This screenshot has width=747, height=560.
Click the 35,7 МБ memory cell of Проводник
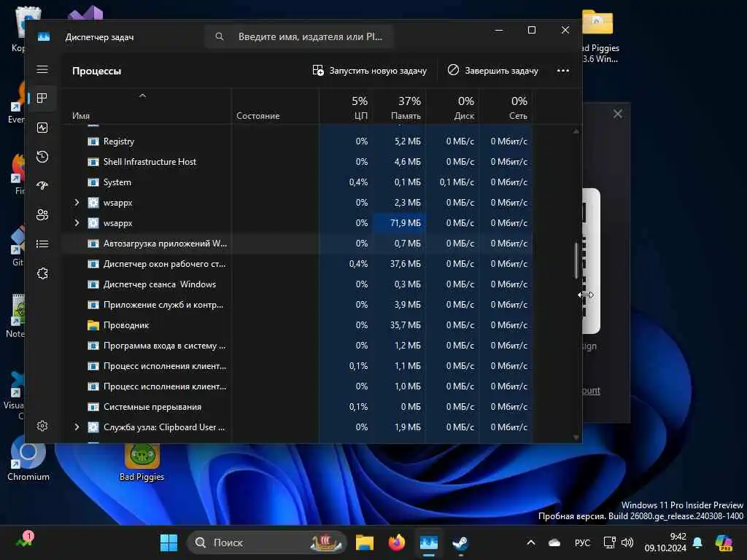pyautogui.click(x=399, y=325)
